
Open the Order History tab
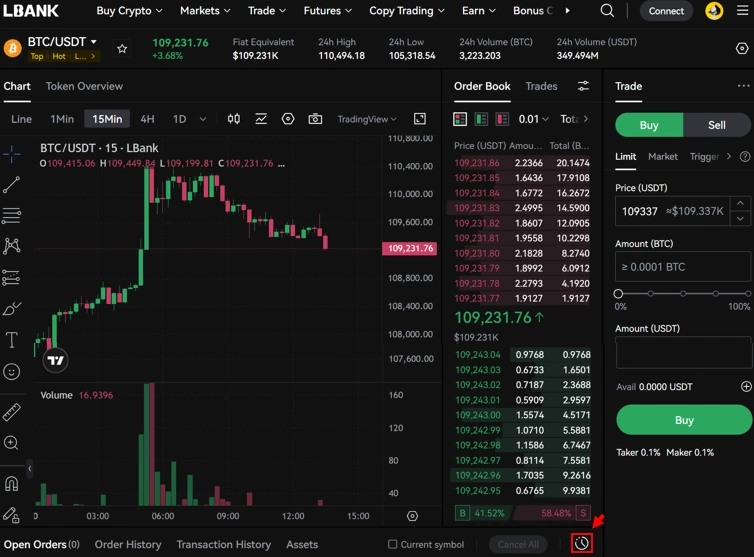point(128,544)
